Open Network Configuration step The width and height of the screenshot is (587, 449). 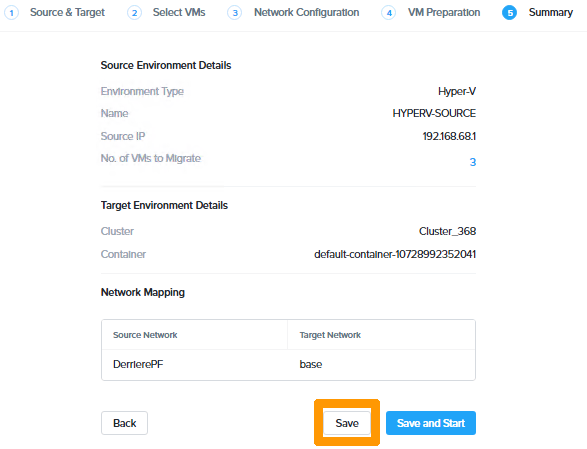[307, 12]
